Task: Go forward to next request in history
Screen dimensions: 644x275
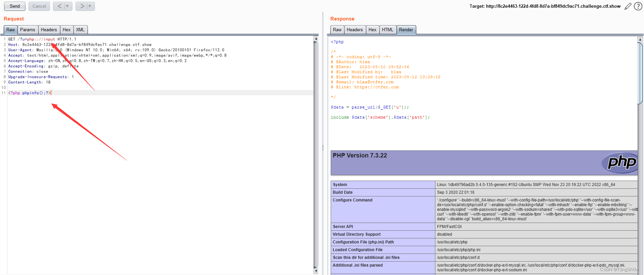Action: tap(82, 6)
